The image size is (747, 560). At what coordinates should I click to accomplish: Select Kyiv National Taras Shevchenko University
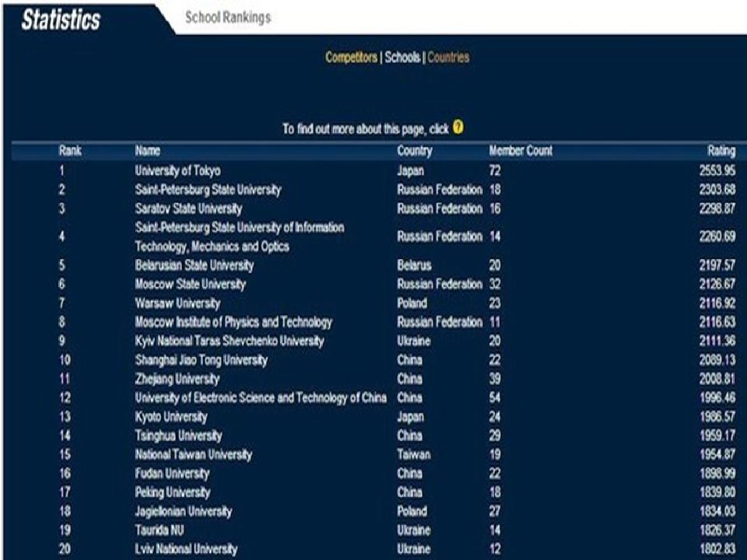coord(229,341)
